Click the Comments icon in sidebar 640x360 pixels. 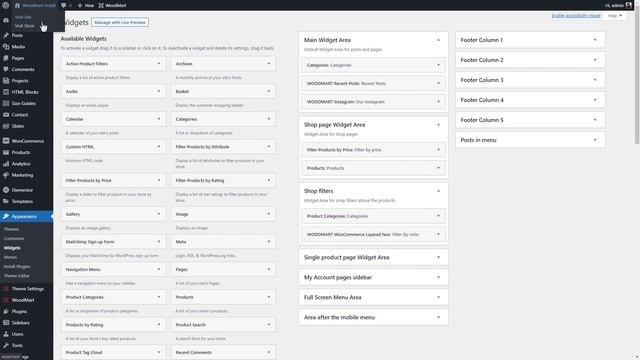click(x=6, y=69)
